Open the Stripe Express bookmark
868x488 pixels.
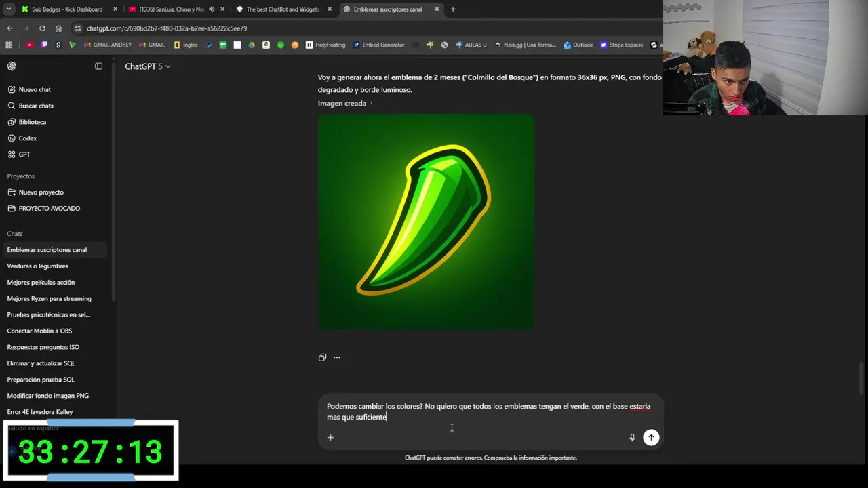[621, 45]
